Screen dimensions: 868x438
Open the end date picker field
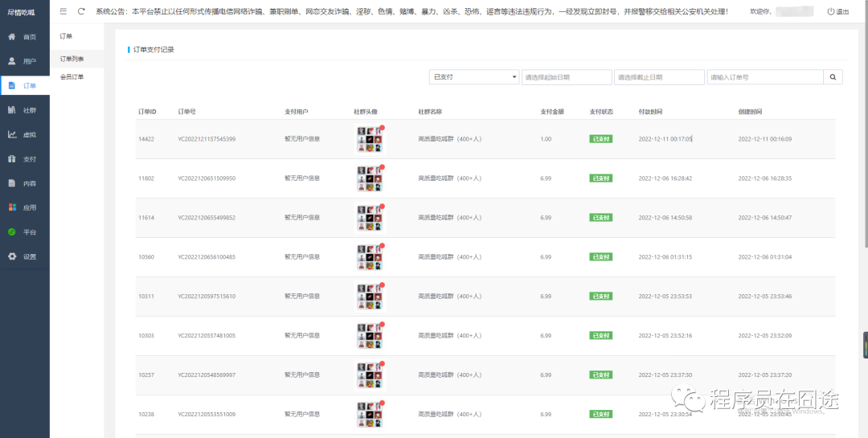pyautogui.click(x=658, y=77)
